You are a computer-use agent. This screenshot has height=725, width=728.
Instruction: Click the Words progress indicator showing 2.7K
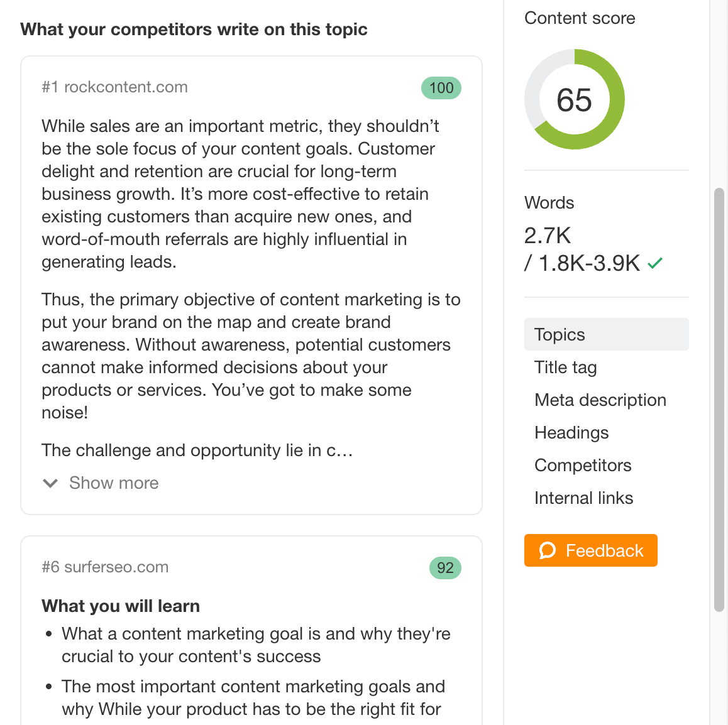click(547, 236)
